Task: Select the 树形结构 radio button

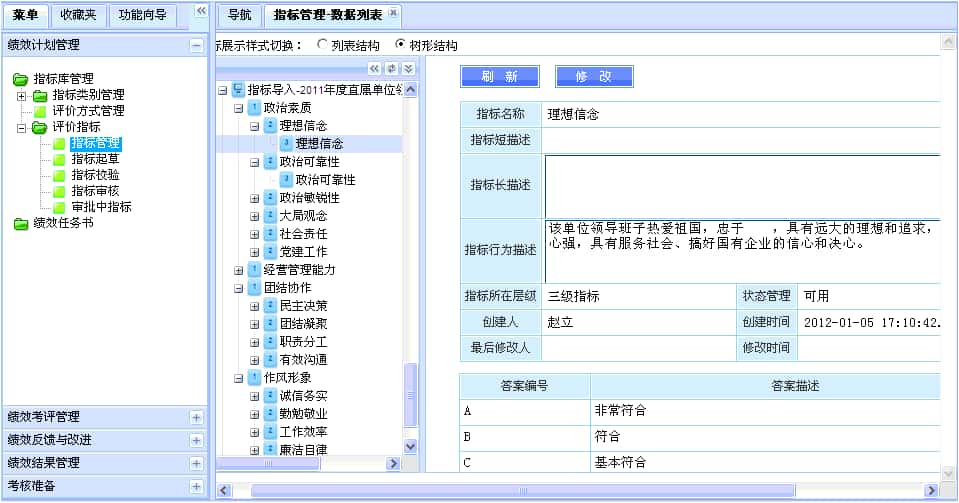Action: click(400, 45)
